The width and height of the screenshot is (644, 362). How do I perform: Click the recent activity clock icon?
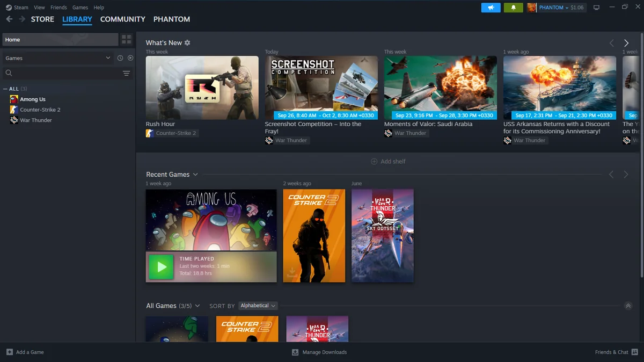point(120,58)
